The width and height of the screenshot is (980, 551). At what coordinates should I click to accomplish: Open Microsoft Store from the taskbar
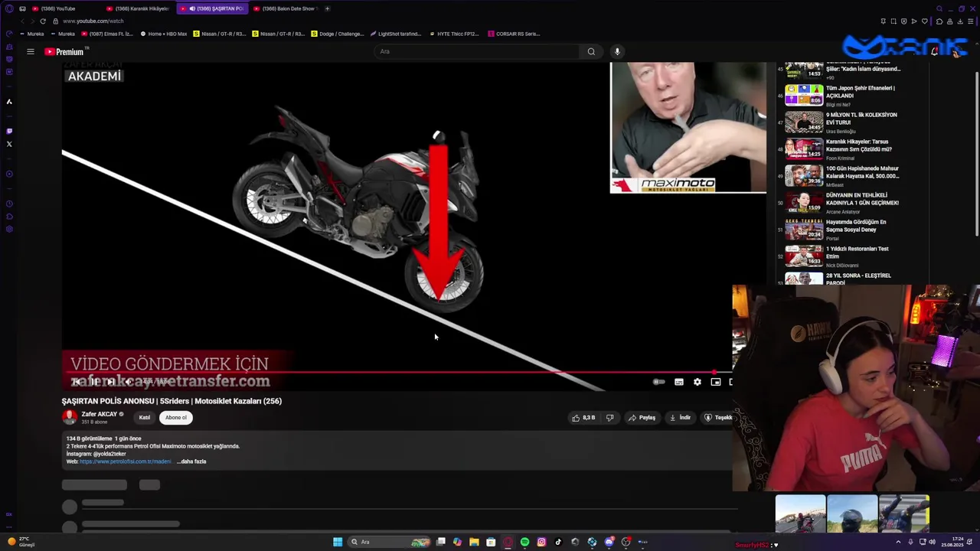pyautogui.click(x=491, y=542)
